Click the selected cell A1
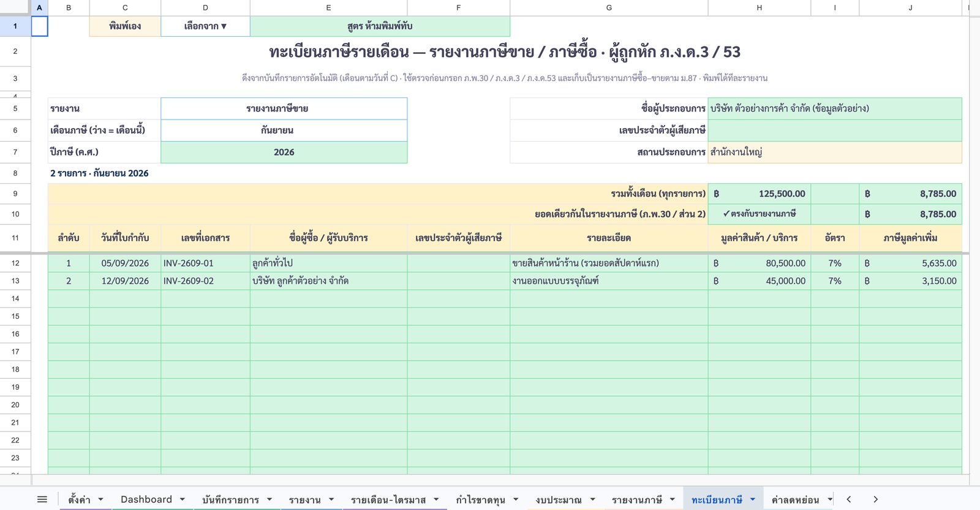 (39, 26)
